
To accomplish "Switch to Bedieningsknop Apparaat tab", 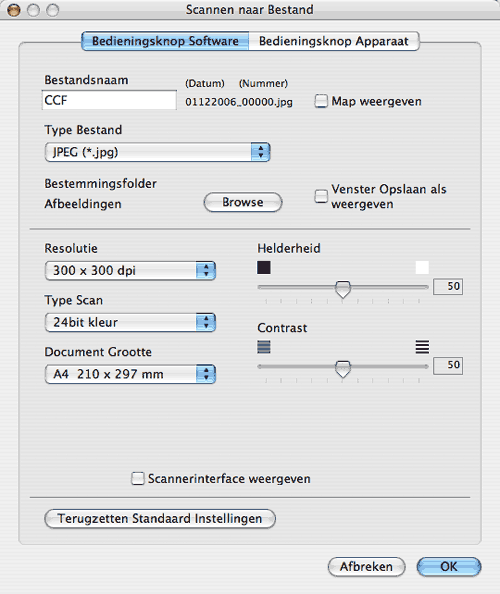I will pyautogui.click(x=334, y=41).
